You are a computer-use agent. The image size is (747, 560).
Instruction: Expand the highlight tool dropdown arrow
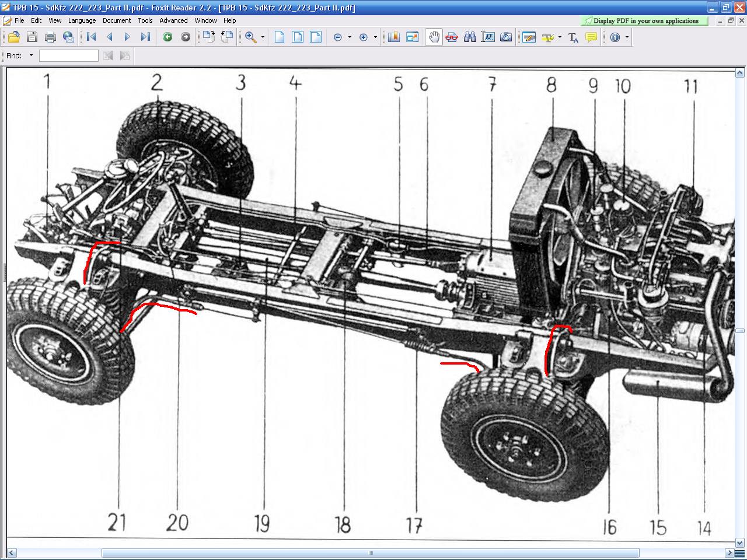[x=560, y=37]
